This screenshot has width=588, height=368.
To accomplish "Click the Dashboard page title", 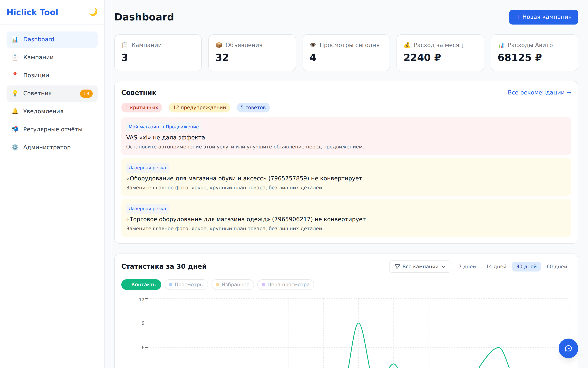I will pyautogui.click(x=144, y=17).
